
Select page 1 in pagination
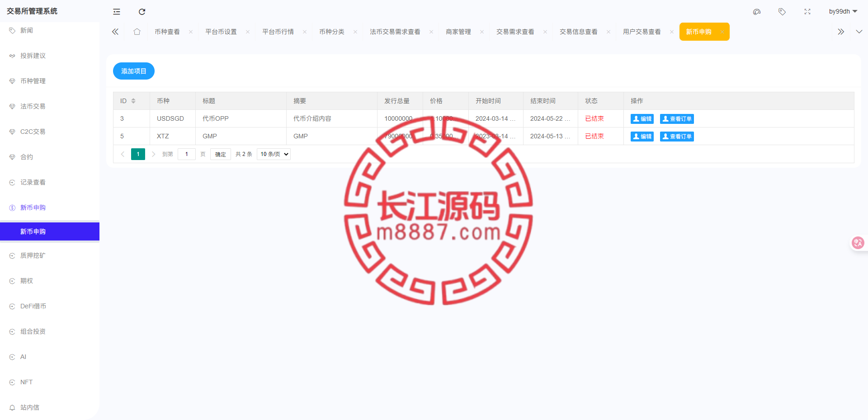click(138, 154)
